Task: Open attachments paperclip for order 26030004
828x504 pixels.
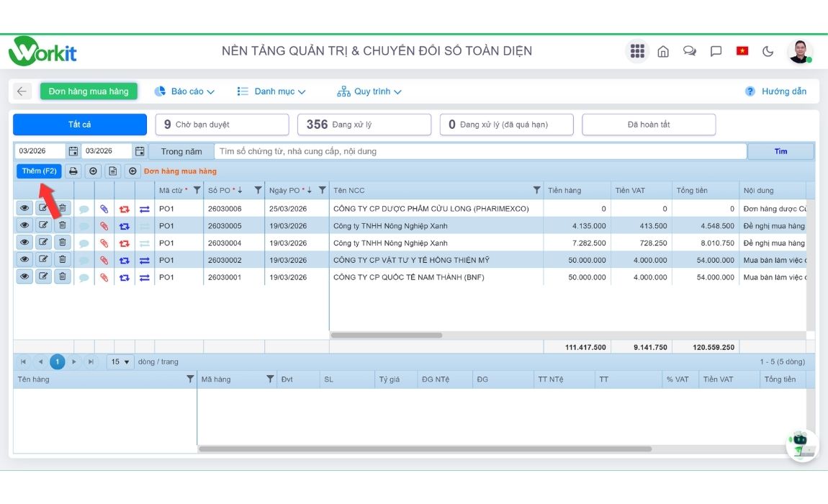Action: point(104,243)
